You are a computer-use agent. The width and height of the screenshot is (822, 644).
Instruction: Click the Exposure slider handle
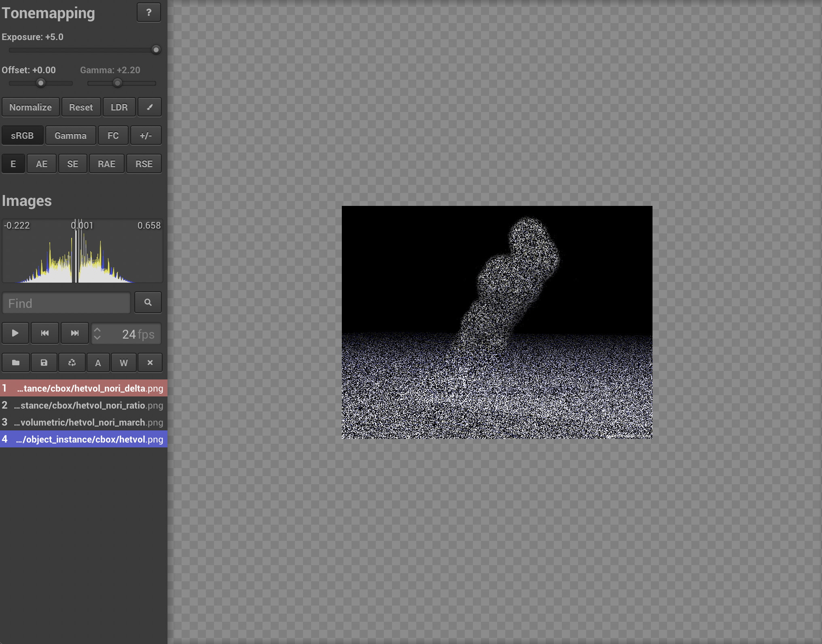pyautogui.click(x=156, y=50)
